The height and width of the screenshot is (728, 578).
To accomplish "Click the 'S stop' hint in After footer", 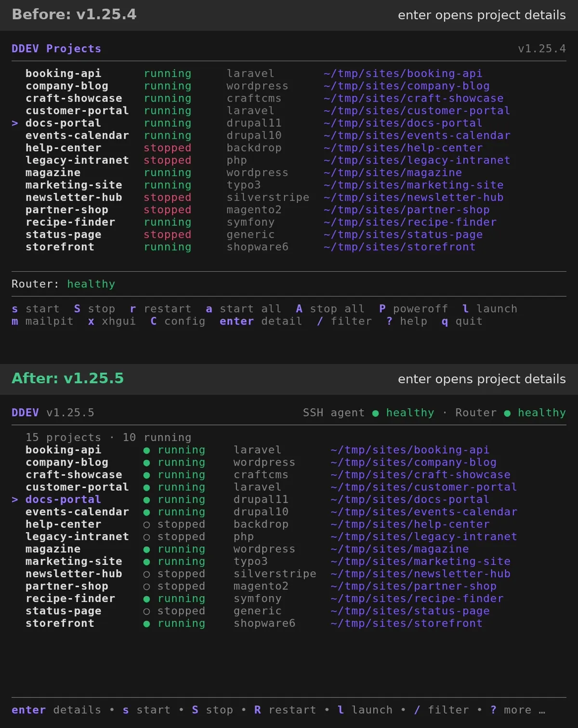I will (212, 710).
